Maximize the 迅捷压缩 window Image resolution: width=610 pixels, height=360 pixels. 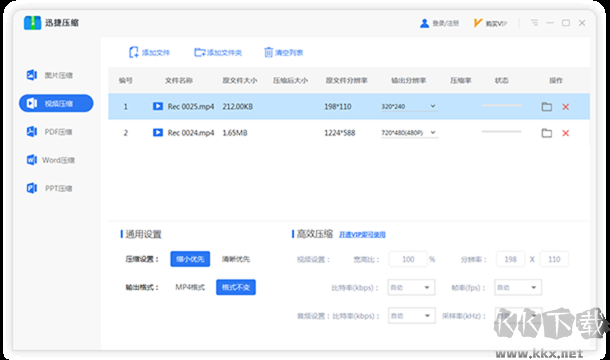(x=566, y=23)
